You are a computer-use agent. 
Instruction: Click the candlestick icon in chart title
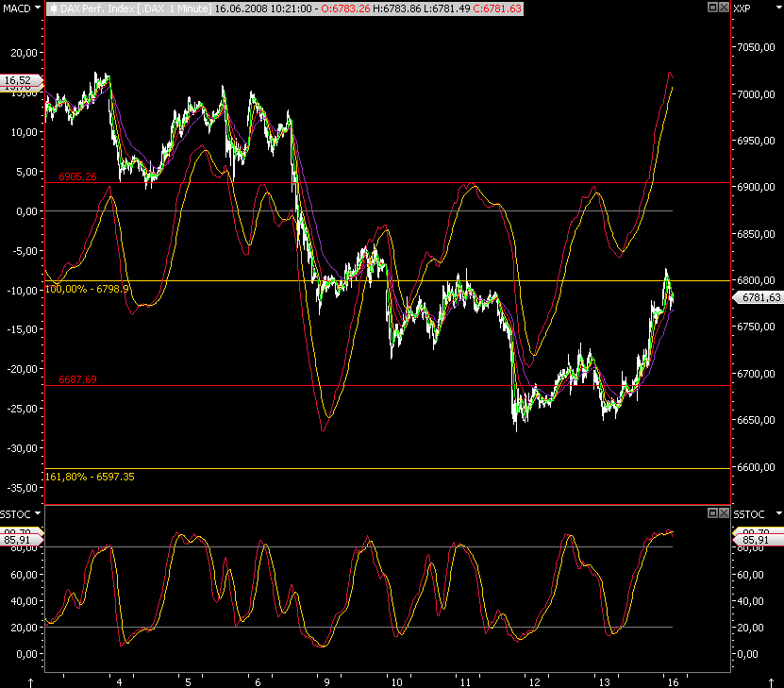click(x=54, y=8)
